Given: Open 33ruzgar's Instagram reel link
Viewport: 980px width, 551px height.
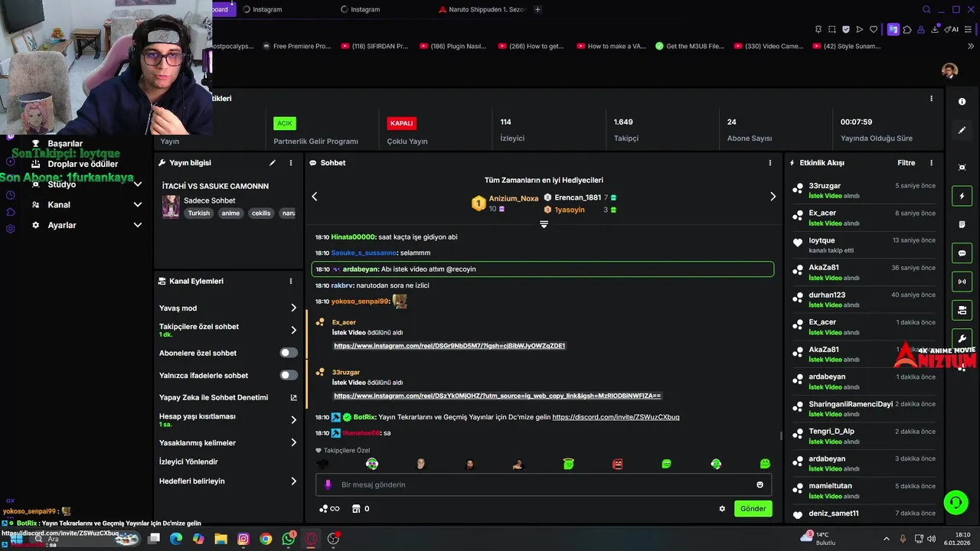Looking at the screenshot, I should tap(497, 396).
